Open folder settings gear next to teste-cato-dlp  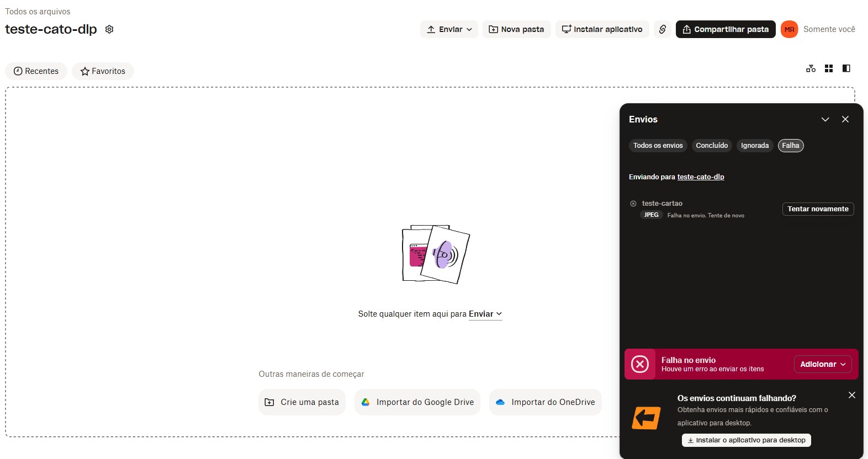coord(109,29)
